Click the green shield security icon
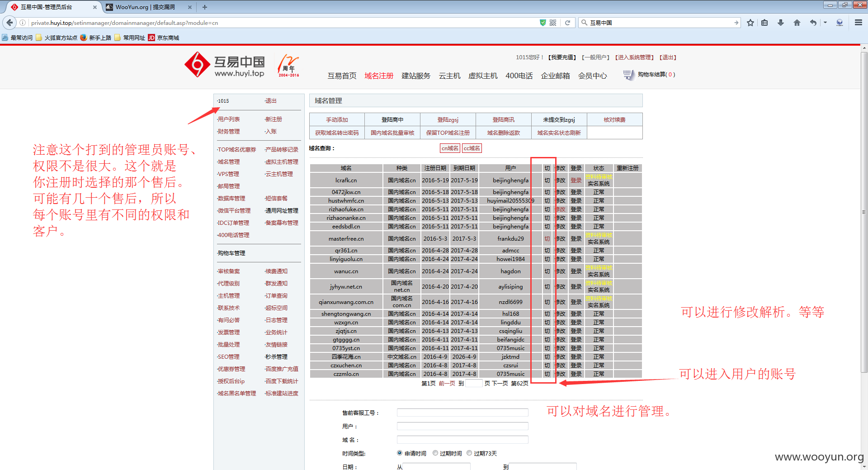This screenshot has width=868, height=470. (x=543, y=23)
